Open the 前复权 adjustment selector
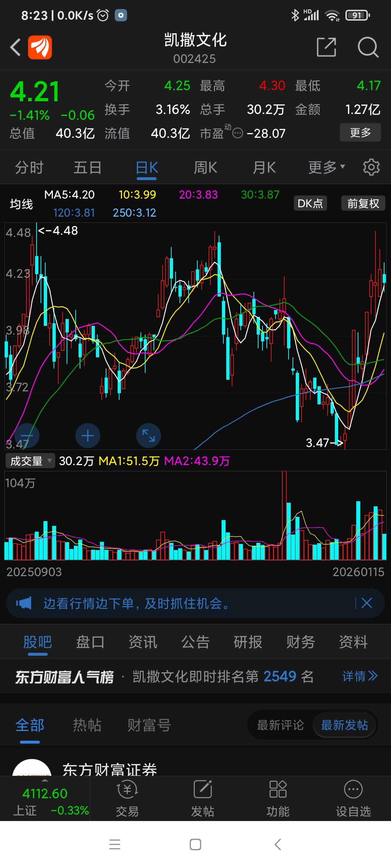The width and height of the screenshot is (391, 868). 363,203
